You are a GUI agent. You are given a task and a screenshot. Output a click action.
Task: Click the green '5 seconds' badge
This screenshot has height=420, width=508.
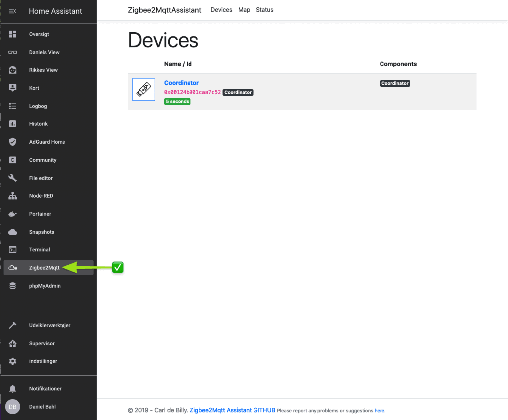[177, 101]
